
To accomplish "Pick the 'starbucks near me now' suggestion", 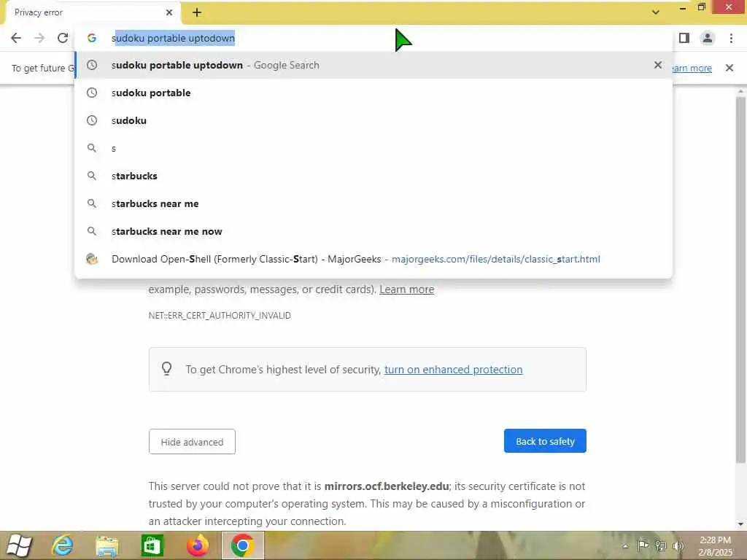I will tap(373, 231).
